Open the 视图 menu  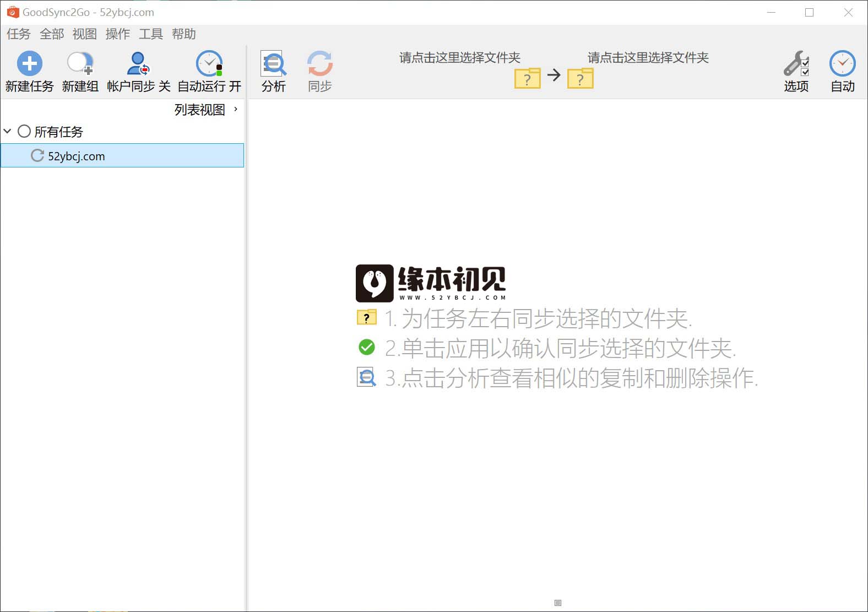pyautogui.click(x=85, y=34)
